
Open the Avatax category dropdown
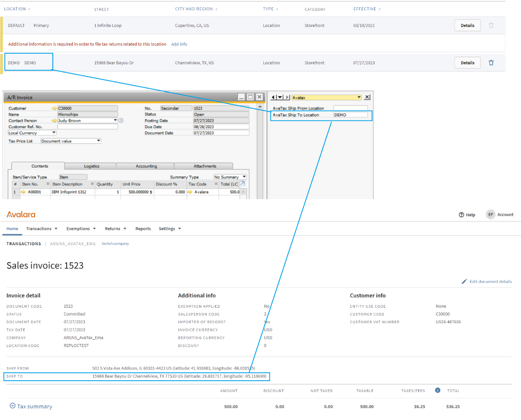(x=359, y=97)
